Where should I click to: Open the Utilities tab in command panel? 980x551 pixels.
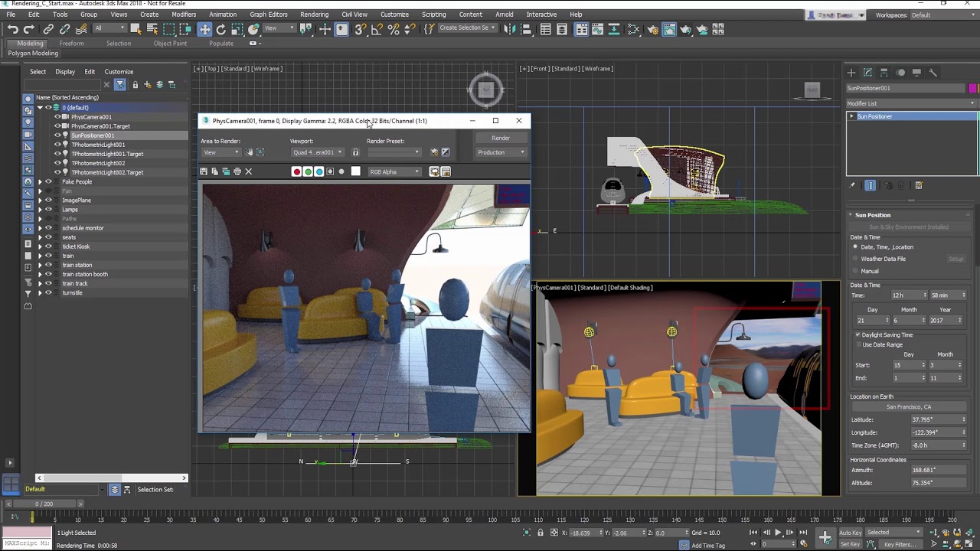pyautogui.click(x=933, y=72)
